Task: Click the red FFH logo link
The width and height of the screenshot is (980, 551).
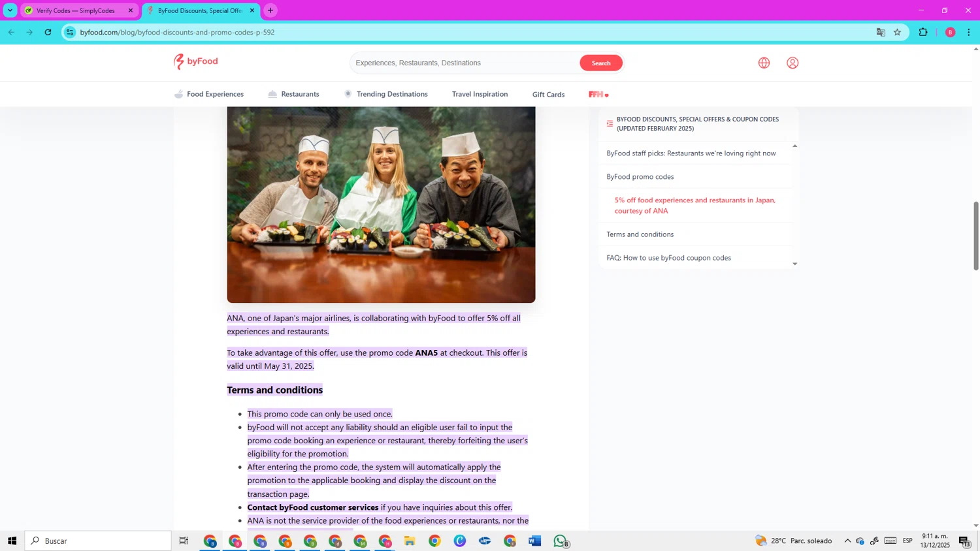Action: 598,95
